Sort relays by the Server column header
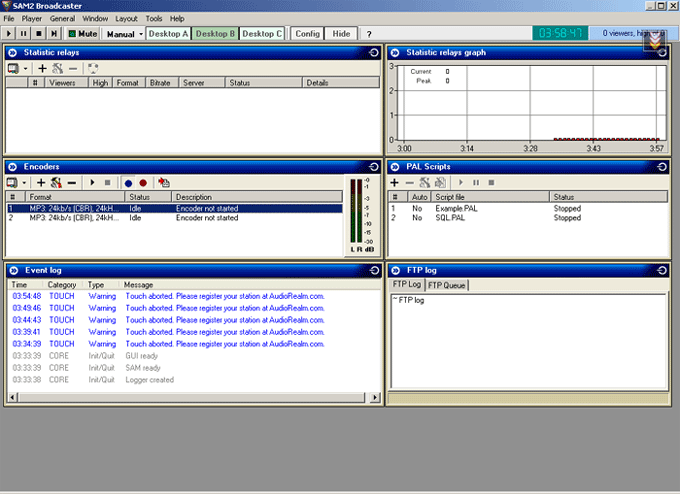 [202, 82]
